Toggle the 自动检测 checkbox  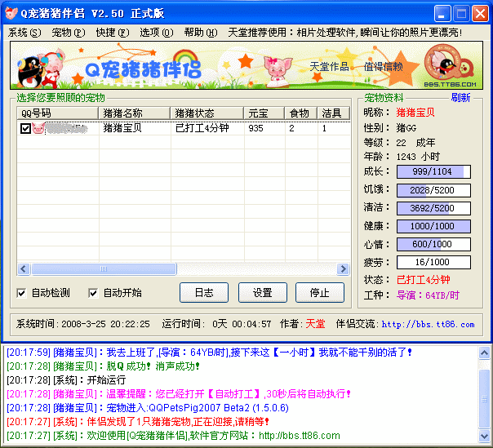(21, 293)
